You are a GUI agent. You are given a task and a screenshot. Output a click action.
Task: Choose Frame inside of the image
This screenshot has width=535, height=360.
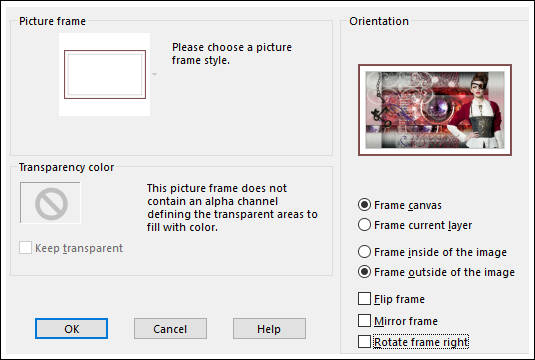(364, 252)
